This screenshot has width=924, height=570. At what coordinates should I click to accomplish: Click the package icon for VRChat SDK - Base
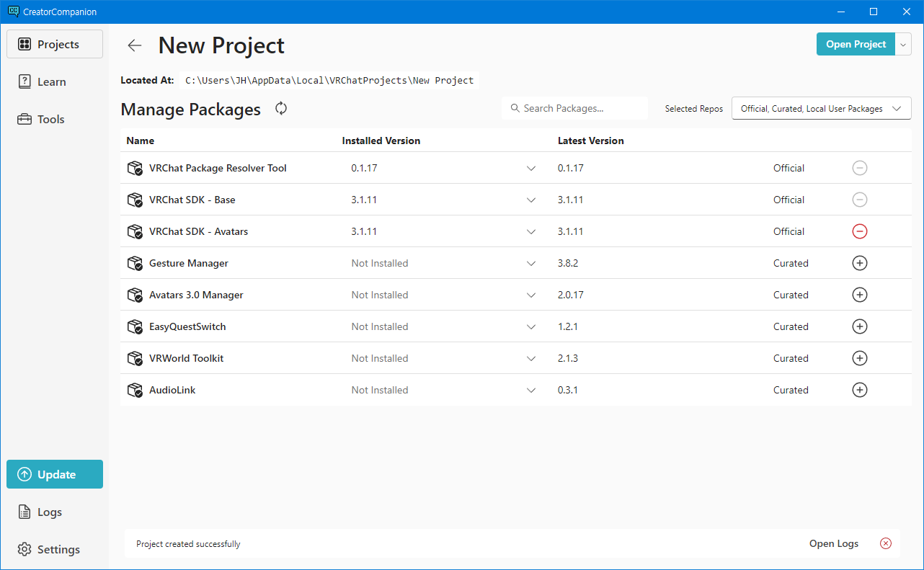pyautogui.click(x=135, y=200)
